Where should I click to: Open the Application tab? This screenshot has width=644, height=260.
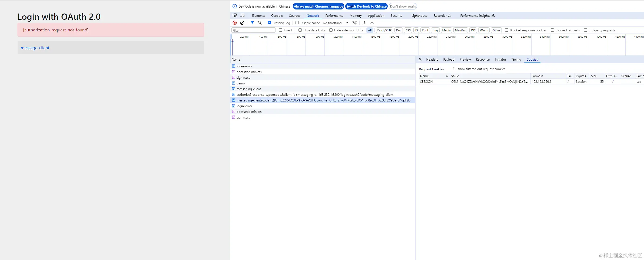coord(376,16)
